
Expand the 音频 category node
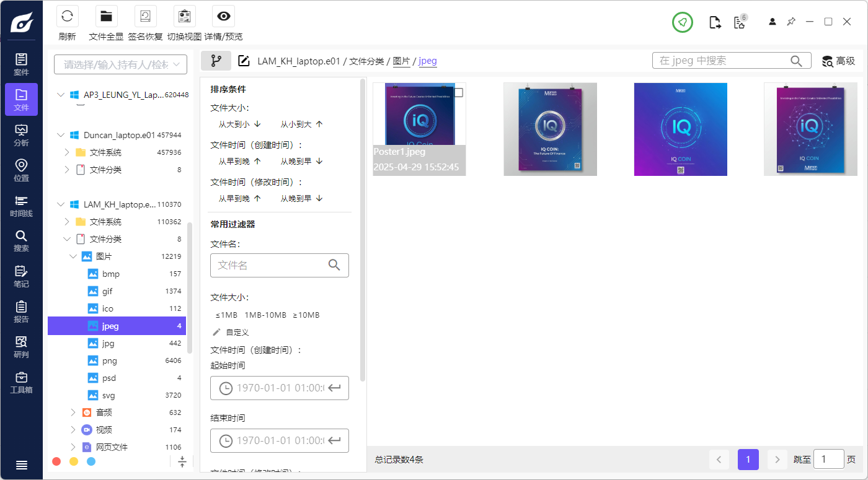[x=73, y=412]
